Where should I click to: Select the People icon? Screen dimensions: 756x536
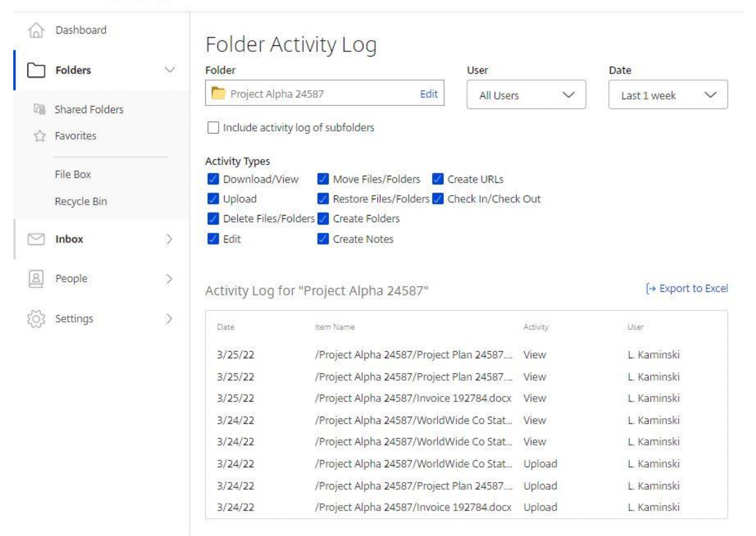(x=37, y=278)
